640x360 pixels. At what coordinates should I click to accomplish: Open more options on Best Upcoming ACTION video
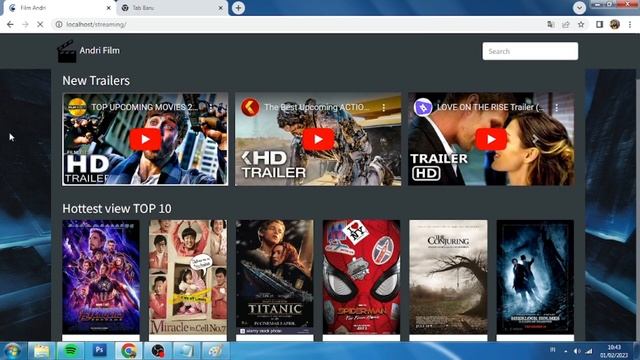[384, 108]
